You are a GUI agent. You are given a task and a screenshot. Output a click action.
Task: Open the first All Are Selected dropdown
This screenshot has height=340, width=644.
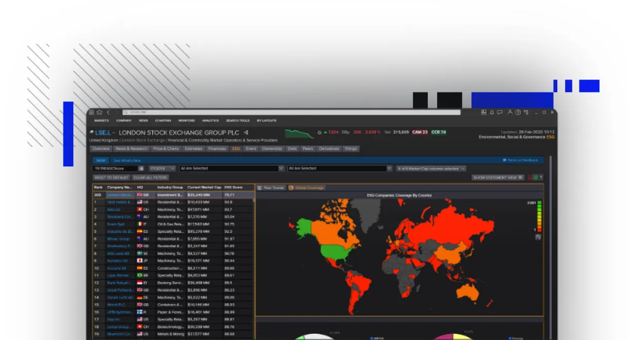[x=232, y=168]
